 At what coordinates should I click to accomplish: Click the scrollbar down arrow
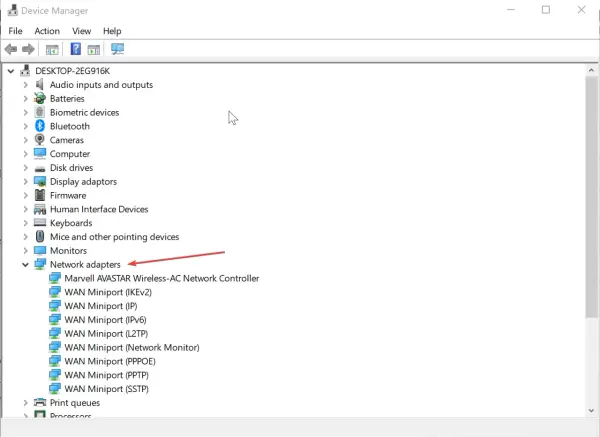coord(591,410)
